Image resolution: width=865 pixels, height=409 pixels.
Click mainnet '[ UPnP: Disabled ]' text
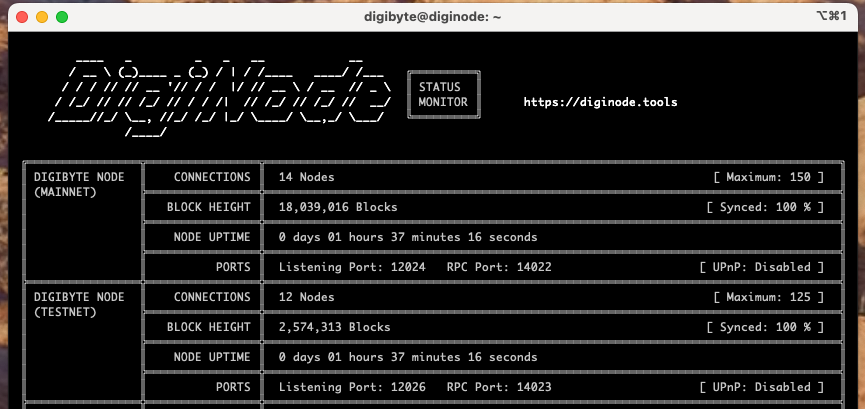click(x=761, y=267)
